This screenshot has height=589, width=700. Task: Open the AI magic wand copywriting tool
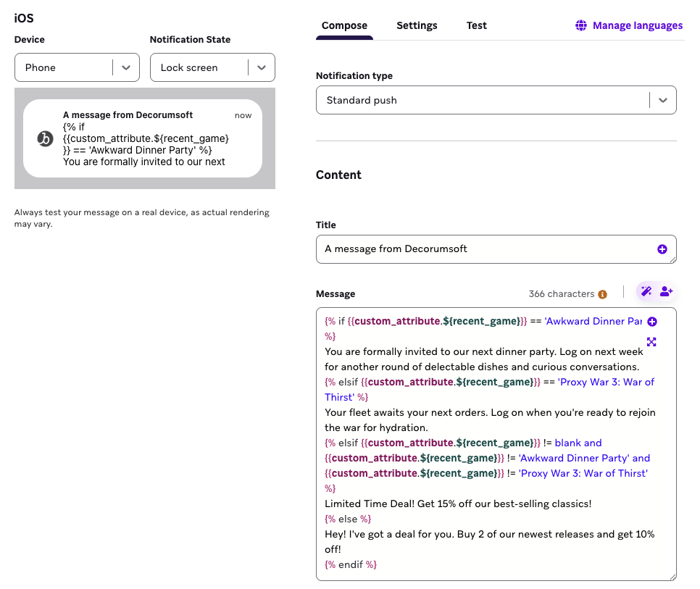(646, 291)
